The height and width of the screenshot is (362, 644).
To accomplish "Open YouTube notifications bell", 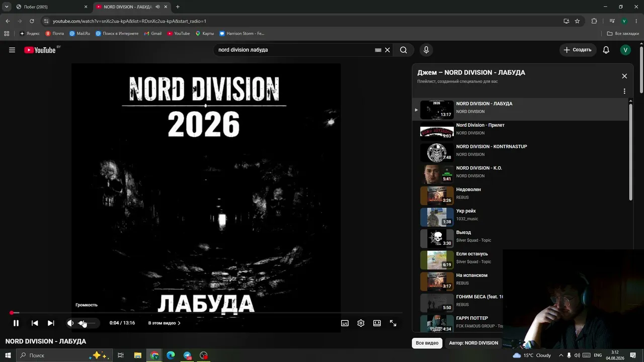I will (606, 50).
